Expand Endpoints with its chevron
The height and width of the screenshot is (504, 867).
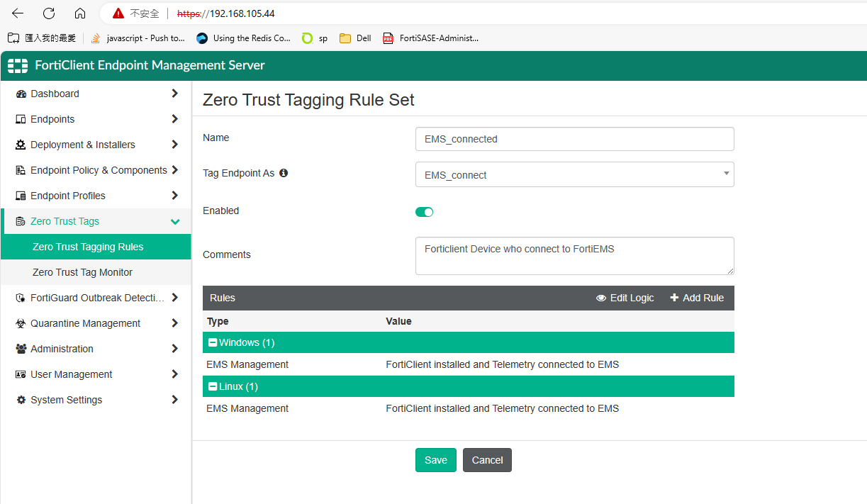pos(174,119)
